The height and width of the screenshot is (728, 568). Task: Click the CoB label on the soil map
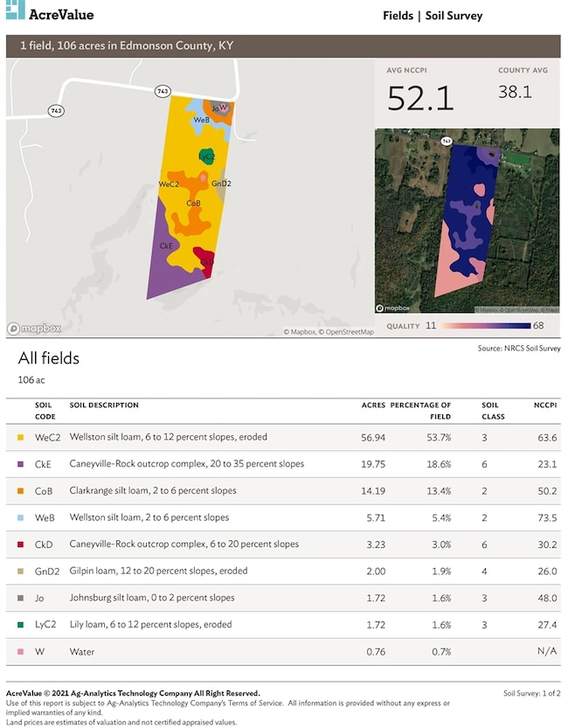[x=193, y=203]
